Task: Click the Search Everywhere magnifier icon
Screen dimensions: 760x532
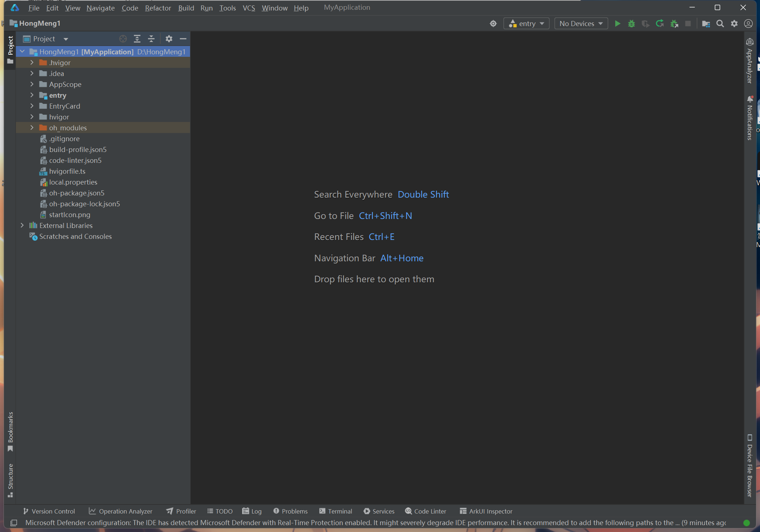Action: coord(720,24)
